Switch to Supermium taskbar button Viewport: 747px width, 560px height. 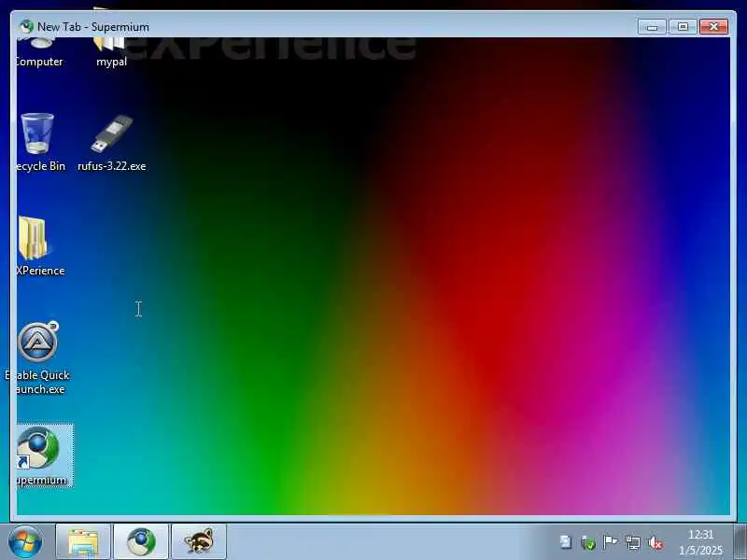click(141, 542)
